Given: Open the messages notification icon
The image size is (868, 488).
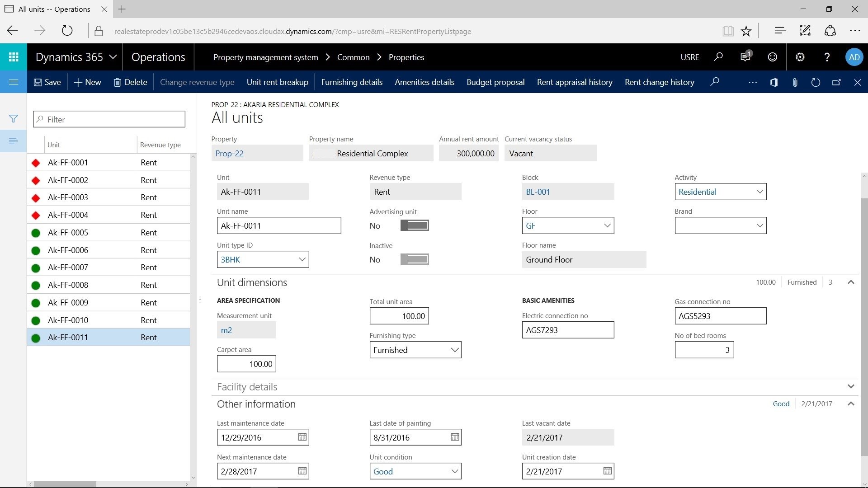Looking at the screenshot, I should 745,57.
